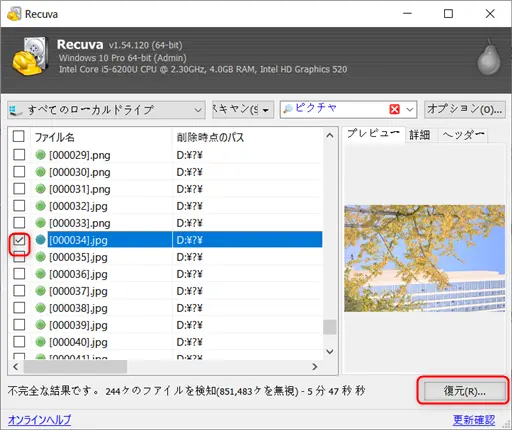The image size is (512, 430).
Task: Open the all local drives dropdown
Action: pyautogui.click(x=106, y=110)
